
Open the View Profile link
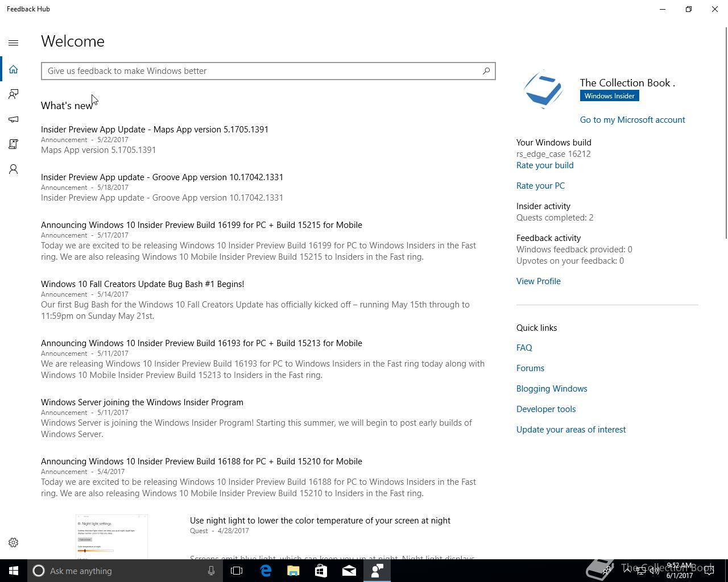pos(539,281)
